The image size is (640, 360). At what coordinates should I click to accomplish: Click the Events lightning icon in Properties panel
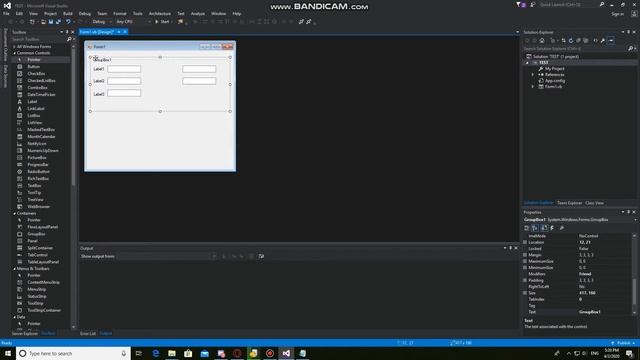click(552, 228)
